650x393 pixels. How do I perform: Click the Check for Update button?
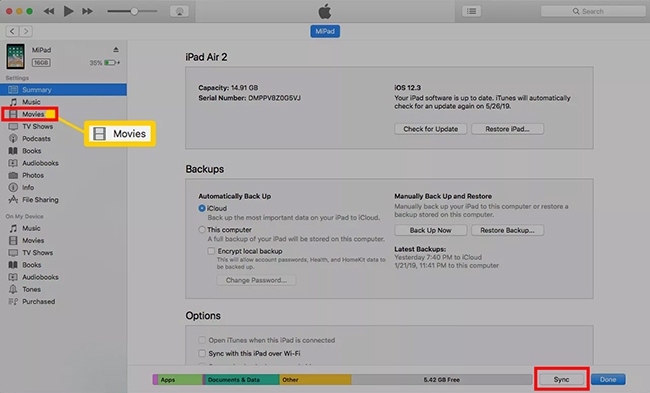[431, 129]
